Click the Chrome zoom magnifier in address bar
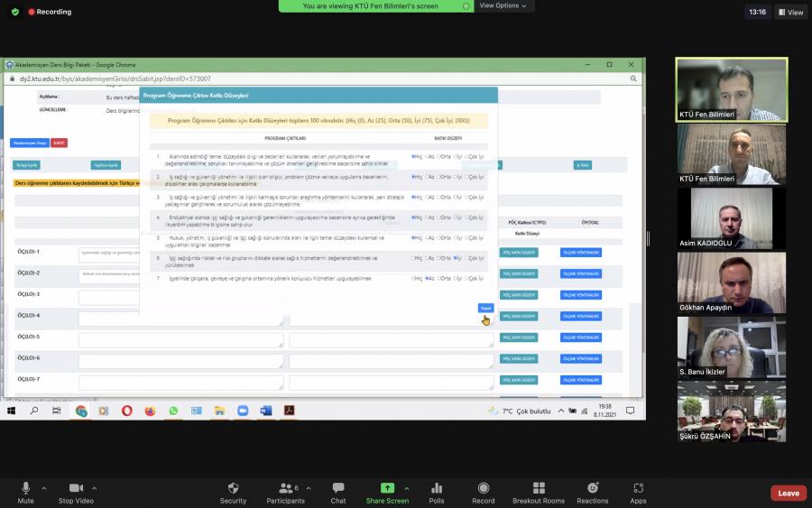 click(x=633, y=79)
